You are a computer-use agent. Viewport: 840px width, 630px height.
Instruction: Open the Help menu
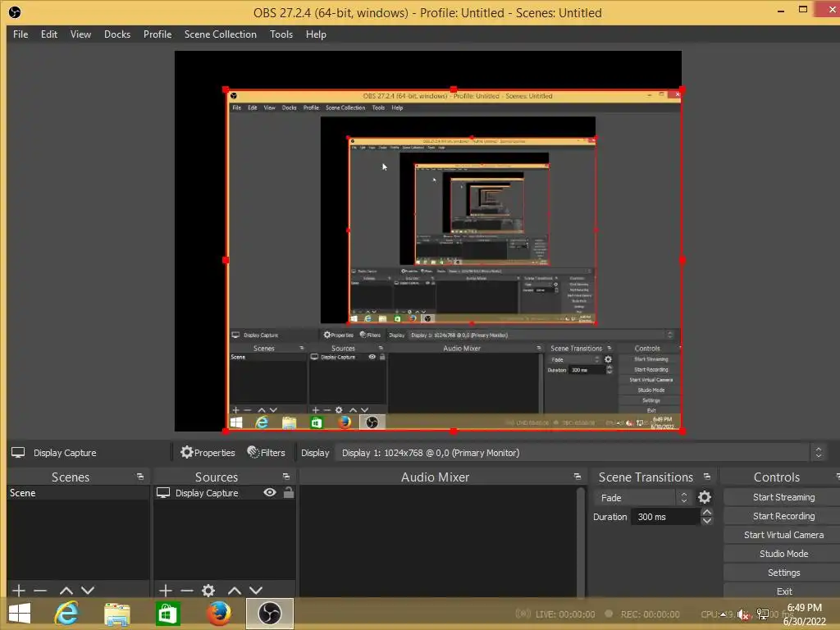(x=316, y=34)
